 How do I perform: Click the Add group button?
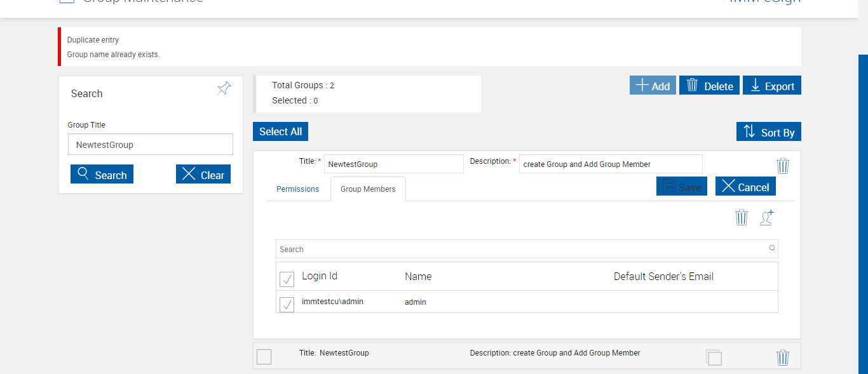tap(653, 86)
